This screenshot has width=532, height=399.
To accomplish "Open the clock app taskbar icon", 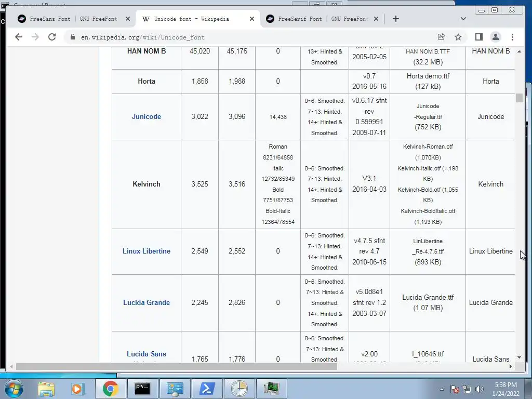I will (239, 389).
